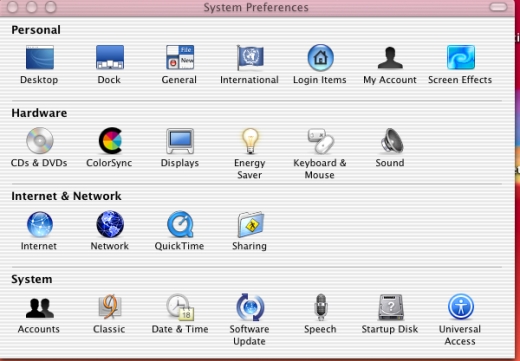520x361 pixels.
Task: Open the Network globe icon
Action: [110, 224]
